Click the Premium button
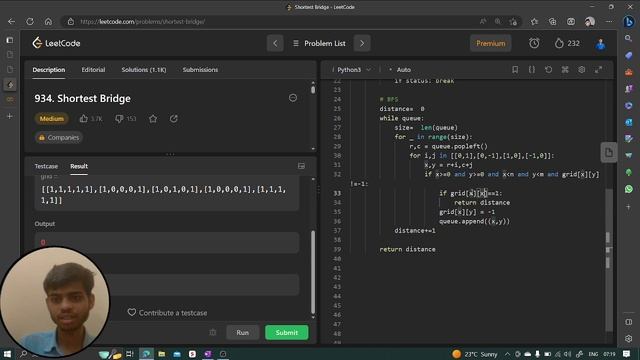 coord(491,43)
